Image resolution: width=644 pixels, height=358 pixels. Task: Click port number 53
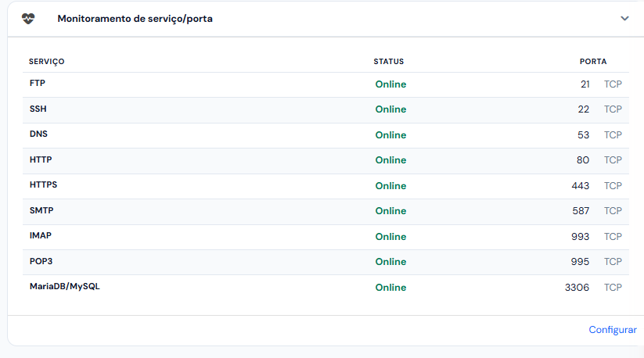coord(583,135)
